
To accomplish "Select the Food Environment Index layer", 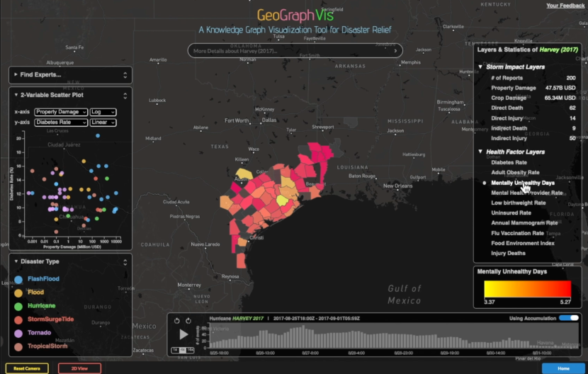I will 523,243.
